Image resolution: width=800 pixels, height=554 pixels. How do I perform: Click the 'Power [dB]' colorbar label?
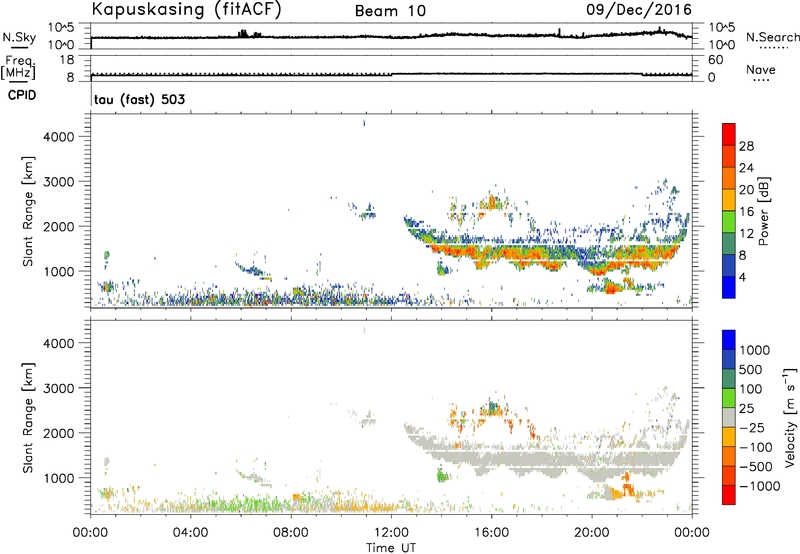point(763,211)
